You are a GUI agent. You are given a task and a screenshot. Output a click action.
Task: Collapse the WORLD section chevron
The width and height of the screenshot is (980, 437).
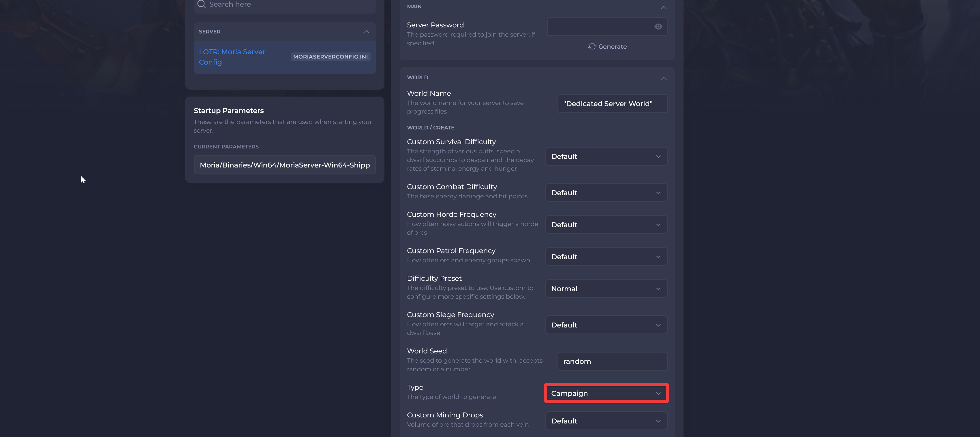[663, 78]
